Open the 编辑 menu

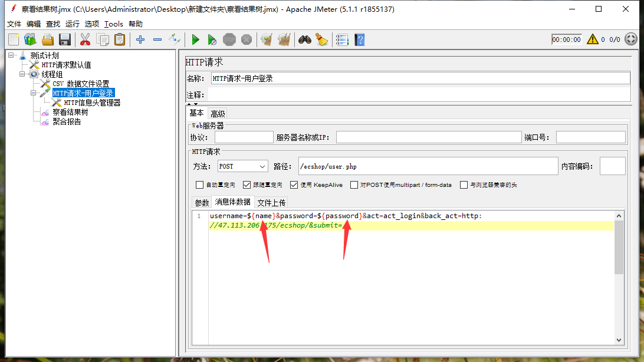(34, 24)
